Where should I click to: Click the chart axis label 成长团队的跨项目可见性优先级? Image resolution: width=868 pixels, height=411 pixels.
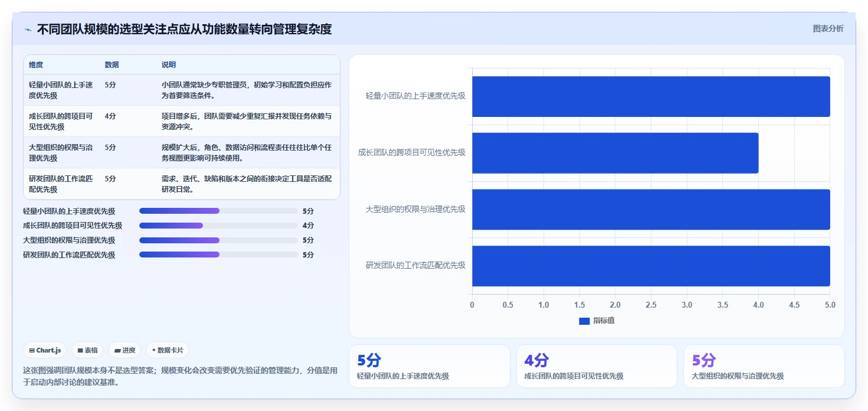[412, 152]
